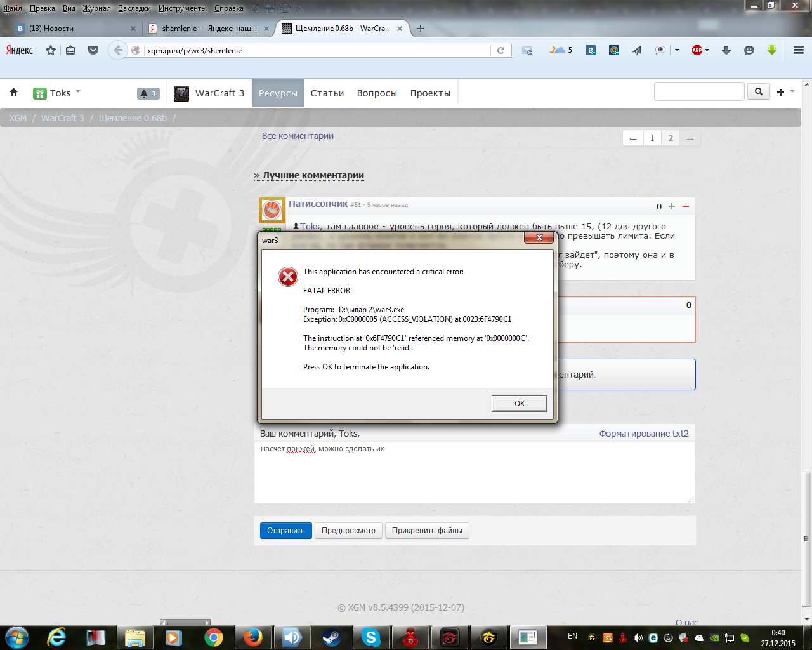Click the Предпросмотр preview button
Viewport: 812px width, 650px height.
(x=348, y=531)
